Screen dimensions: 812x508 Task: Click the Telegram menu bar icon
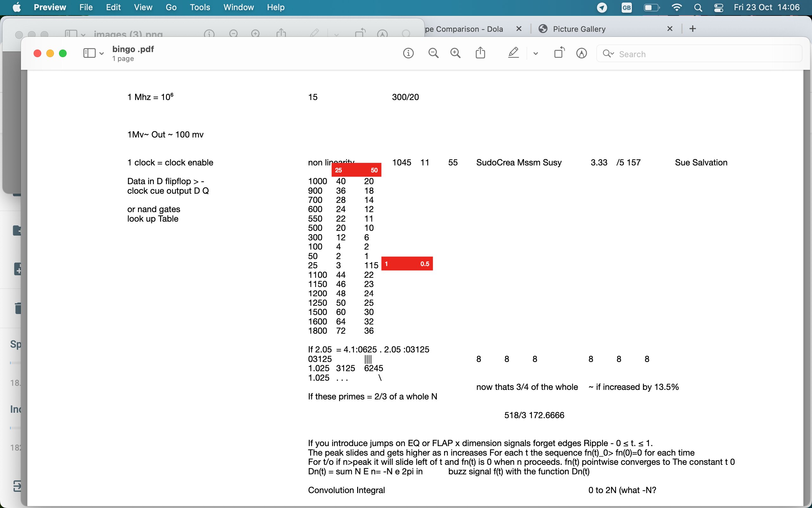[602, 7]
